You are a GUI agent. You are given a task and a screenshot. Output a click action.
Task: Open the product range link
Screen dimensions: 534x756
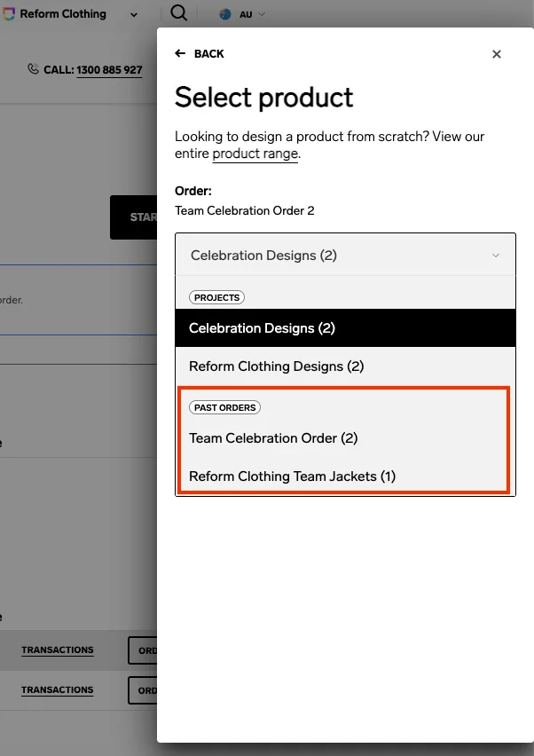pyautogui.click(x=255, y=154)
